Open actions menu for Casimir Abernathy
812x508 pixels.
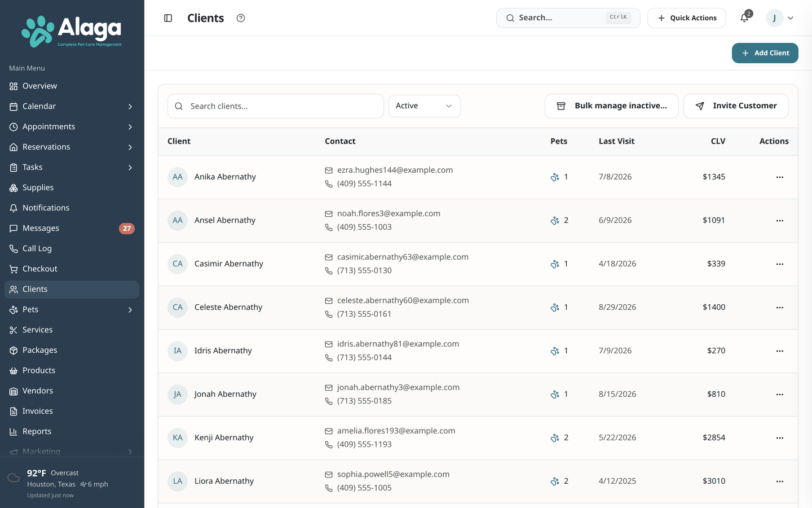780,264
